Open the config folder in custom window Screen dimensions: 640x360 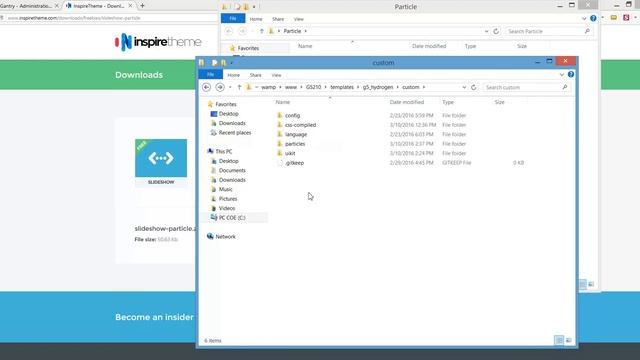point(292,116)
